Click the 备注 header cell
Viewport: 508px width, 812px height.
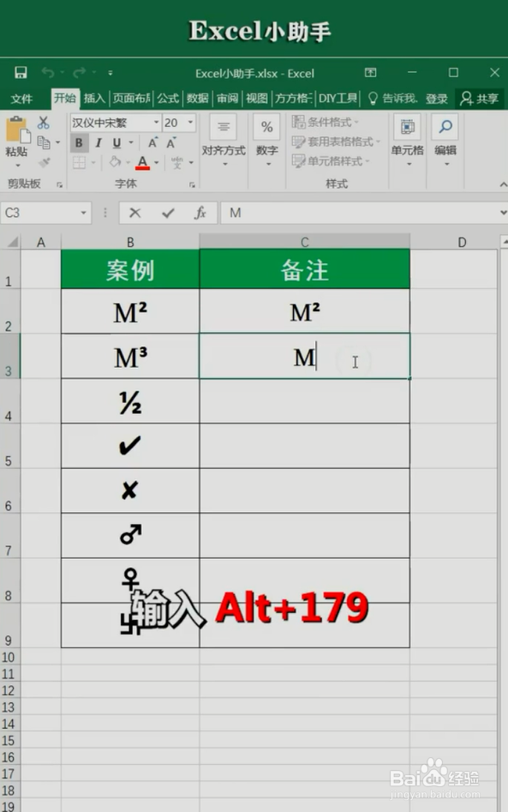coord(305,269)
